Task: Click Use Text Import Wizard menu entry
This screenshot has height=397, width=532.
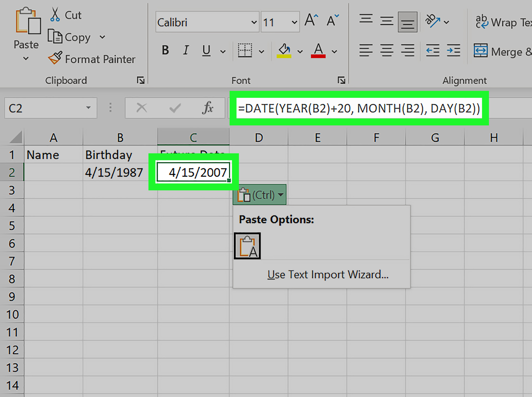Action: click(x=328, y=274)
